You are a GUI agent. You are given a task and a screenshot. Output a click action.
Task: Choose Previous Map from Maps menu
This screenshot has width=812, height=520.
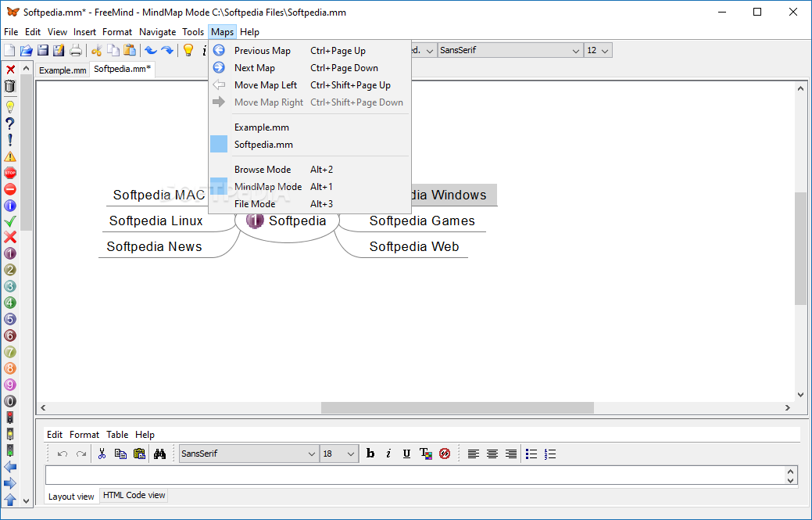click(x=309, y=51)
